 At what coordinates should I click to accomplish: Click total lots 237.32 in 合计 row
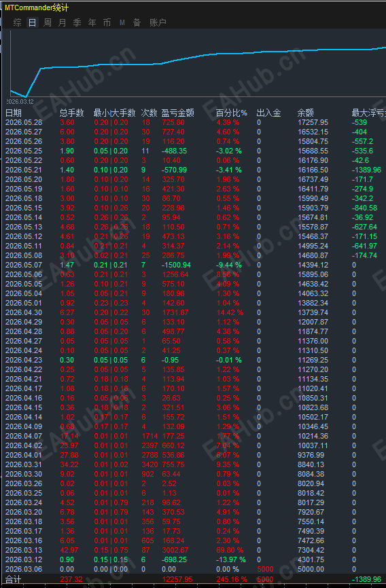(71, 579)
